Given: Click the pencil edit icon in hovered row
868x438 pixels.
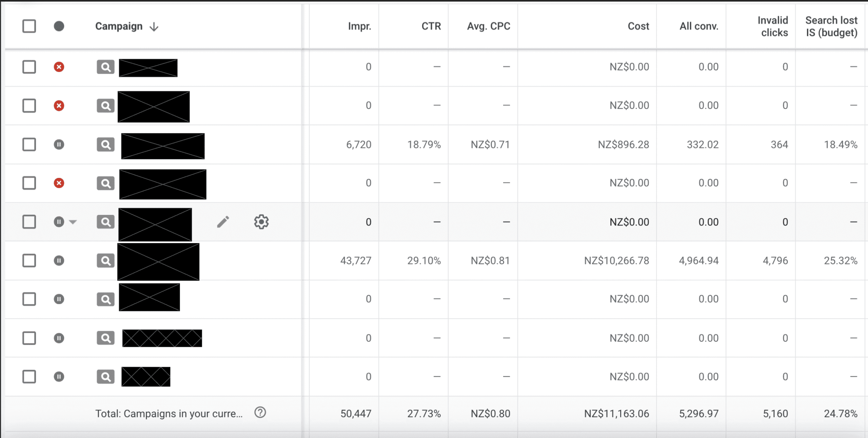Looking at the screenshot, I should [223, 222].
